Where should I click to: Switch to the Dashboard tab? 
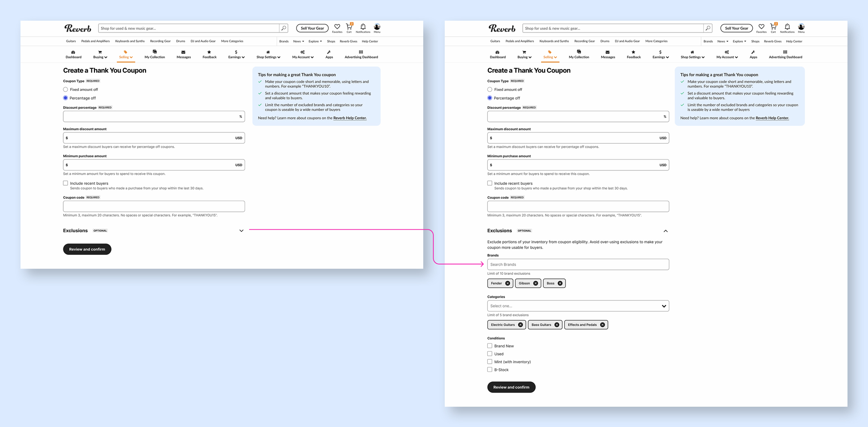[x=73, y=54]
